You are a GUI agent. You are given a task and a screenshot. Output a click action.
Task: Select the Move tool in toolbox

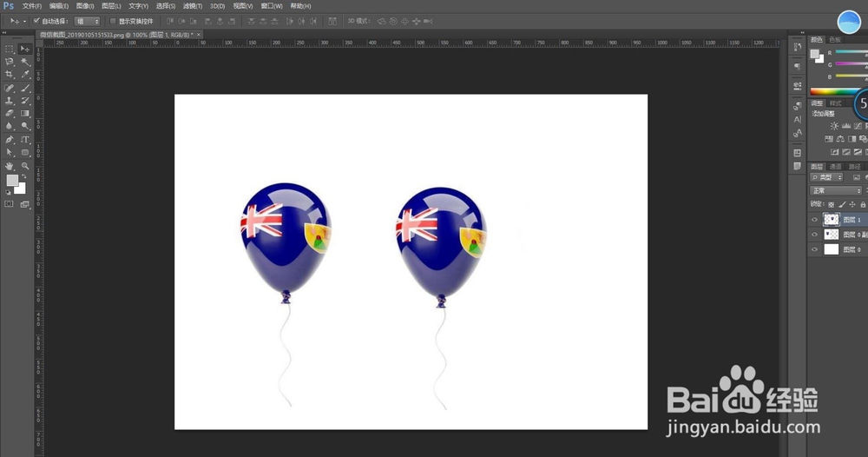click(25, 49)
